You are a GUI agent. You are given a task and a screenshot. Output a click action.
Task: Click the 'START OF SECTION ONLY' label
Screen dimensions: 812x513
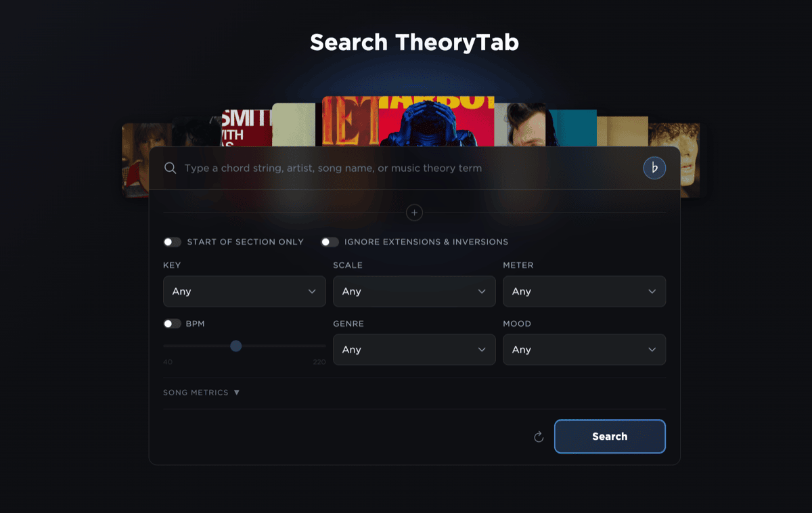point(246,242)
